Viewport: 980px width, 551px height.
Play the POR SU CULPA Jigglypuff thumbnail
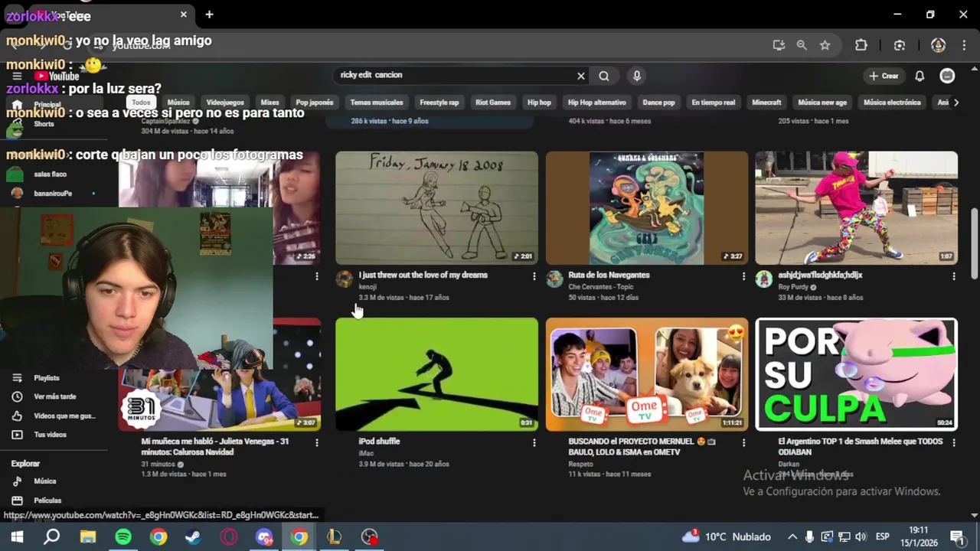click(856, 374)
